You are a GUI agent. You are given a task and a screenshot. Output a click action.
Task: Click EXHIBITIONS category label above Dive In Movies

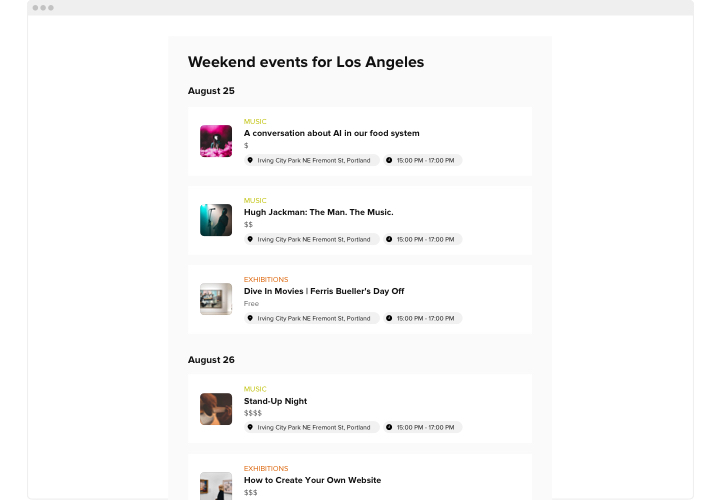[266, 279]
